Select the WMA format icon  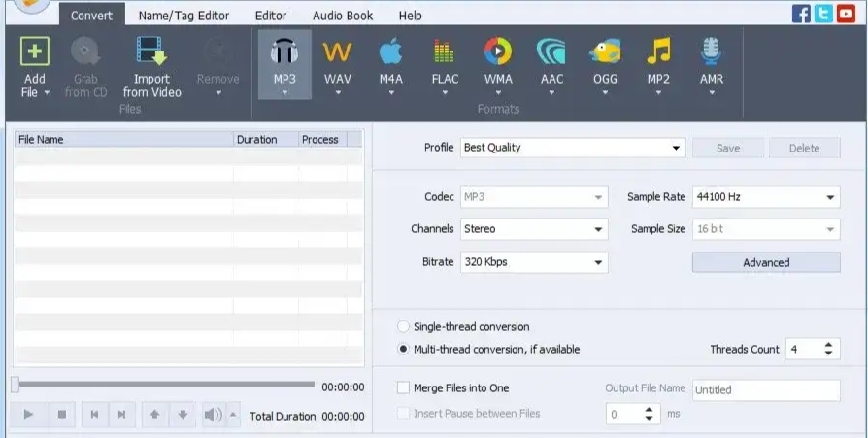(498, 51)
